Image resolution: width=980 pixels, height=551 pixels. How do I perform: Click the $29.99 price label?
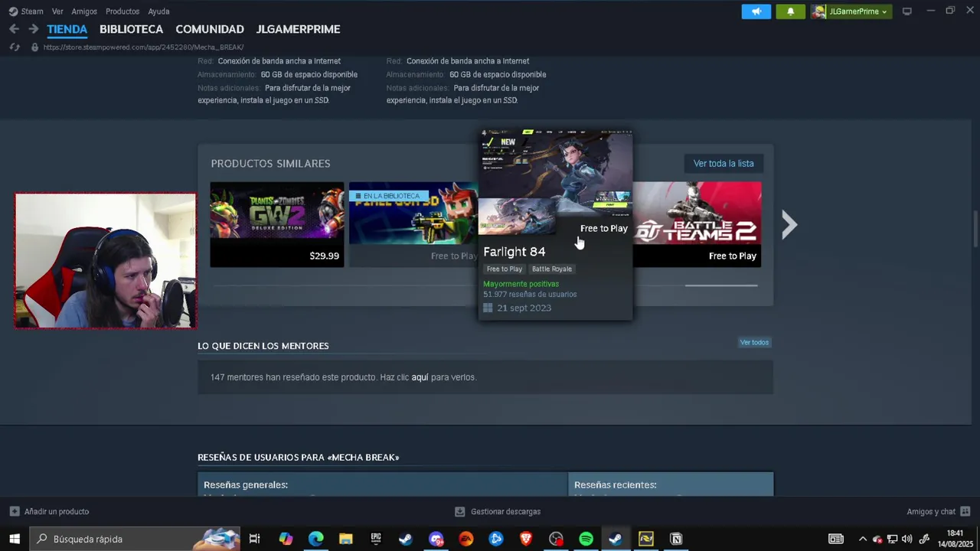(x=324, y=256)
